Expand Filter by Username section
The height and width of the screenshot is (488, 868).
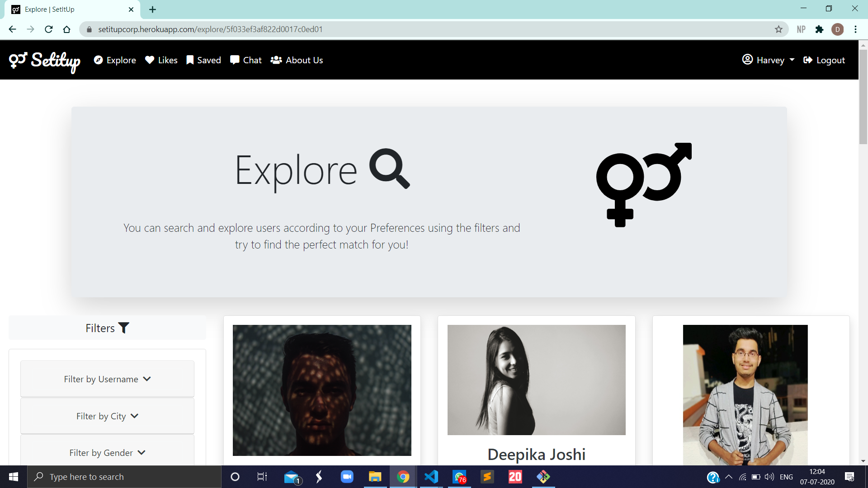click(107, 379)
